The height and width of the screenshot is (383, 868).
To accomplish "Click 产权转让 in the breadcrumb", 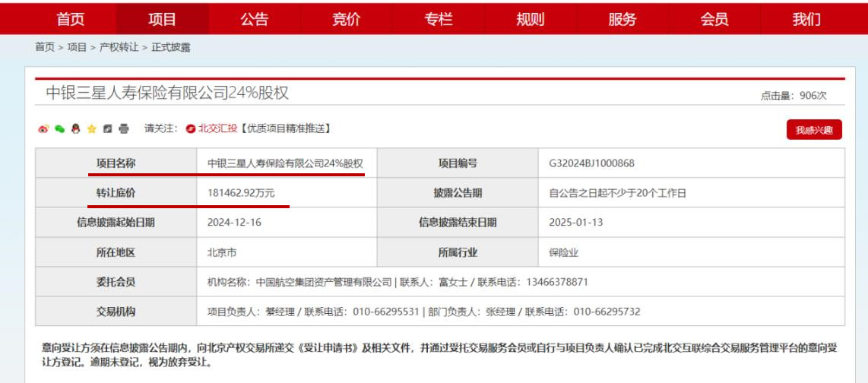I will (x=118, y=48).
